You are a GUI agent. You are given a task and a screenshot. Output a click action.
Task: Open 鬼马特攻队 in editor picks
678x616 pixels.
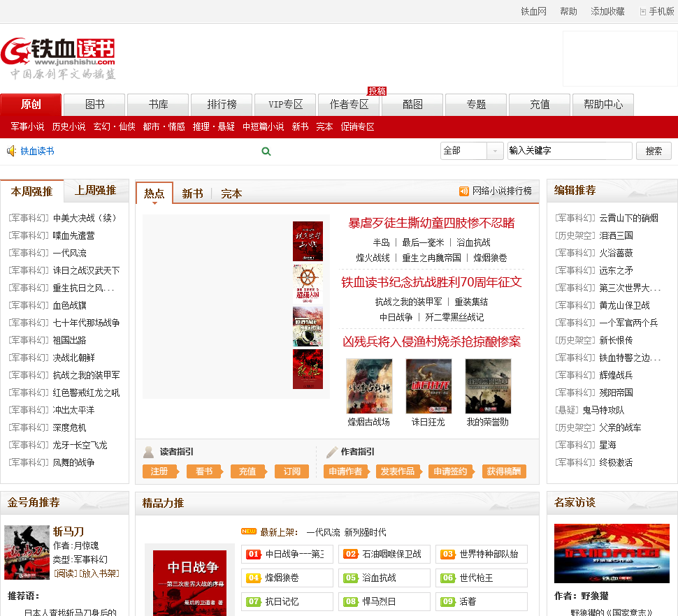pos(603,410)
